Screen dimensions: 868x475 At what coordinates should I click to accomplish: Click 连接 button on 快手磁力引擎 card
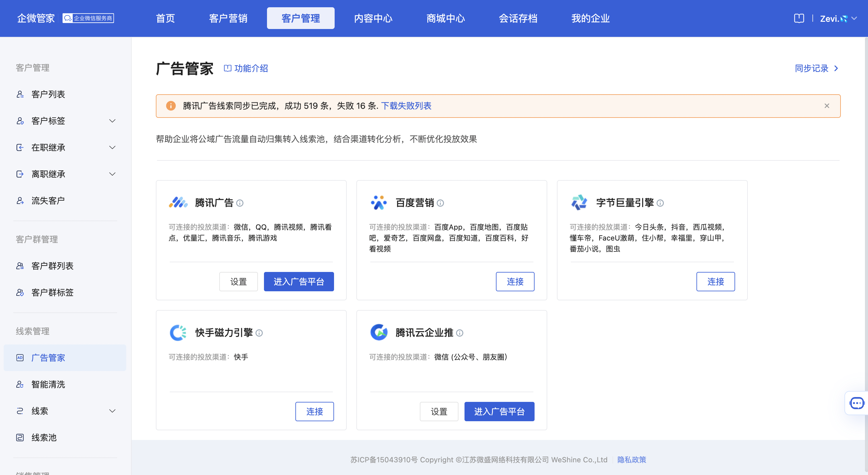(315, 411)
